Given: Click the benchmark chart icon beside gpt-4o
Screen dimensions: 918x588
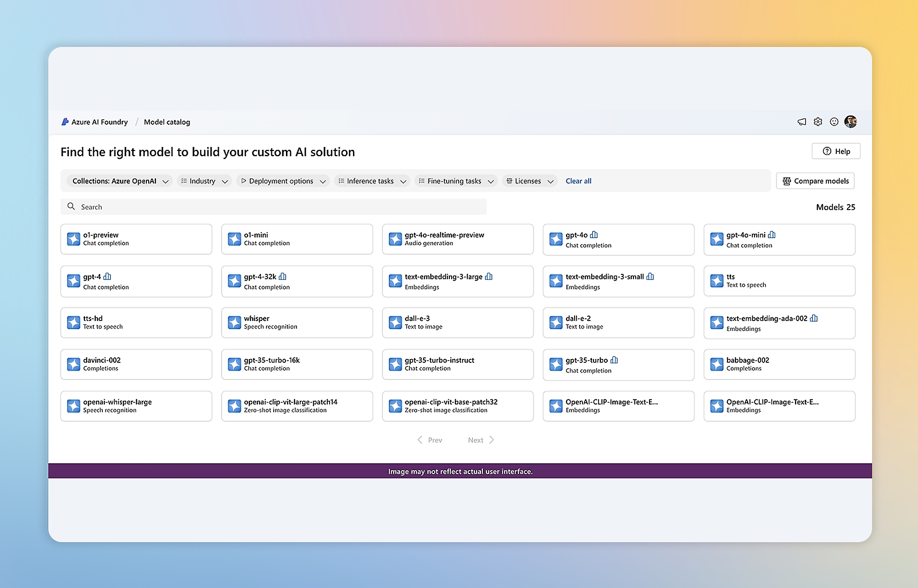Looking at the screenshot, I should coord(594,235).
